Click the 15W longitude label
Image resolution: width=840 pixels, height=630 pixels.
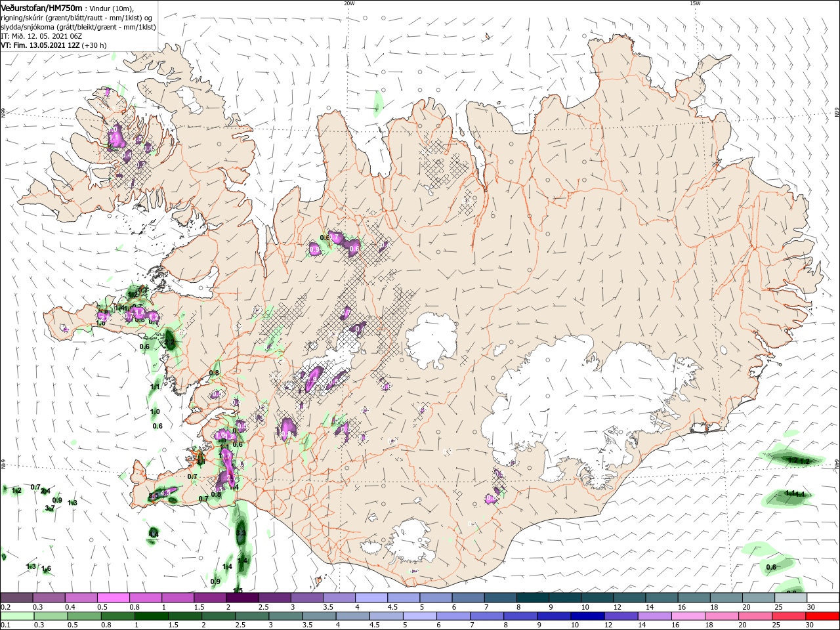695,3
